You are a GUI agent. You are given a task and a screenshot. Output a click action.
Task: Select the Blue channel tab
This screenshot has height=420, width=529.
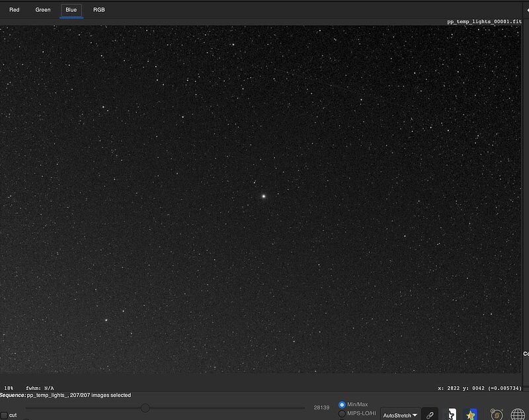71,10
